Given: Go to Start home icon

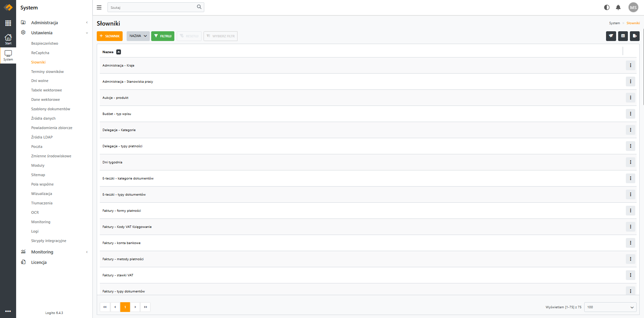Looking at the screenshot, I should tap(8, 39).
